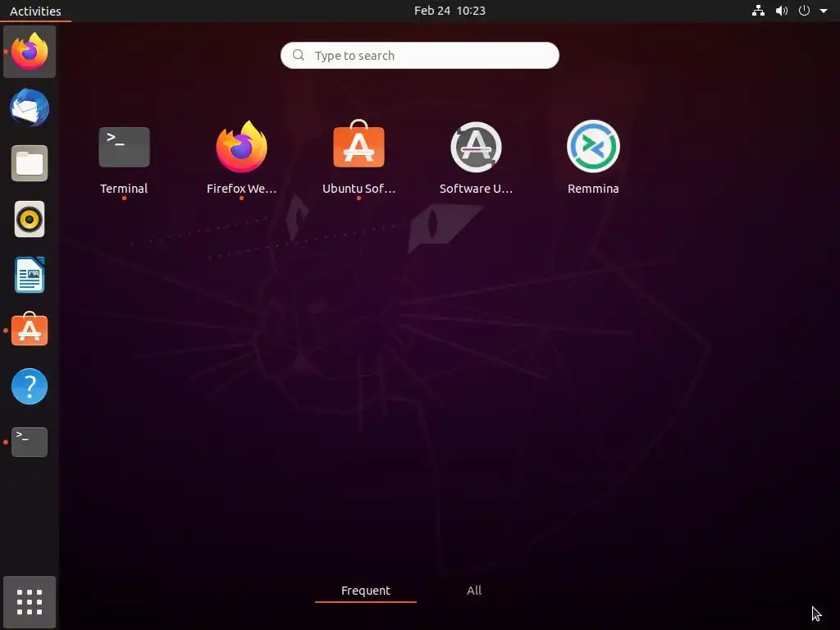Open the clock showing Feb 24 10:23
Viewport: 840px width, 630px height.
[x=450, y=11]
